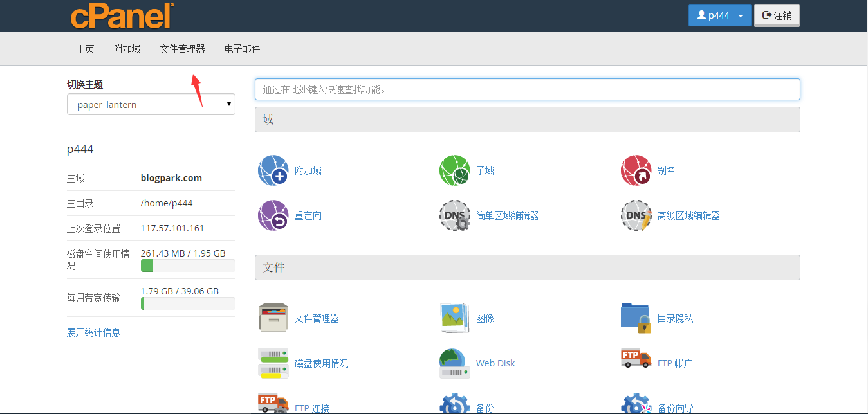Click the 子域 subdomain globe icon
Image resolution: width=868 pixels, height=414 pixels.
(x=455, y=170)
